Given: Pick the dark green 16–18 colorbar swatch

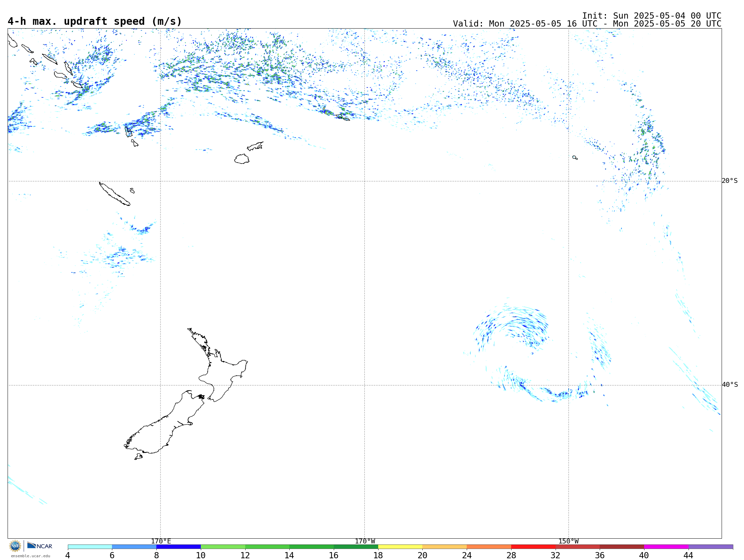Looking at the screenshot, I should 356,547.
